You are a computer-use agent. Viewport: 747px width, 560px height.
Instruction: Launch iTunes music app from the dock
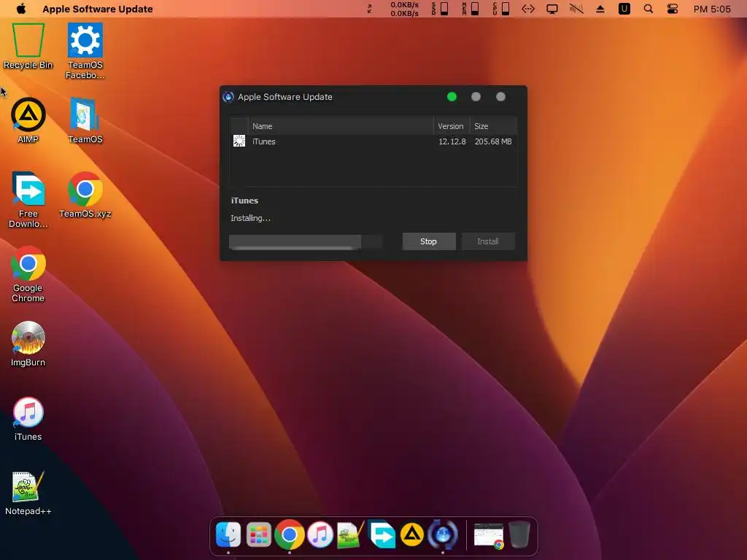[x=320, y=534]
